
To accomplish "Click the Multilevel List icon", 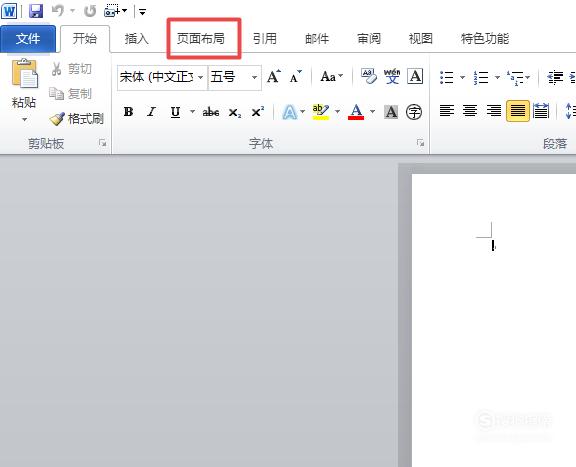I will click(515, 78).
